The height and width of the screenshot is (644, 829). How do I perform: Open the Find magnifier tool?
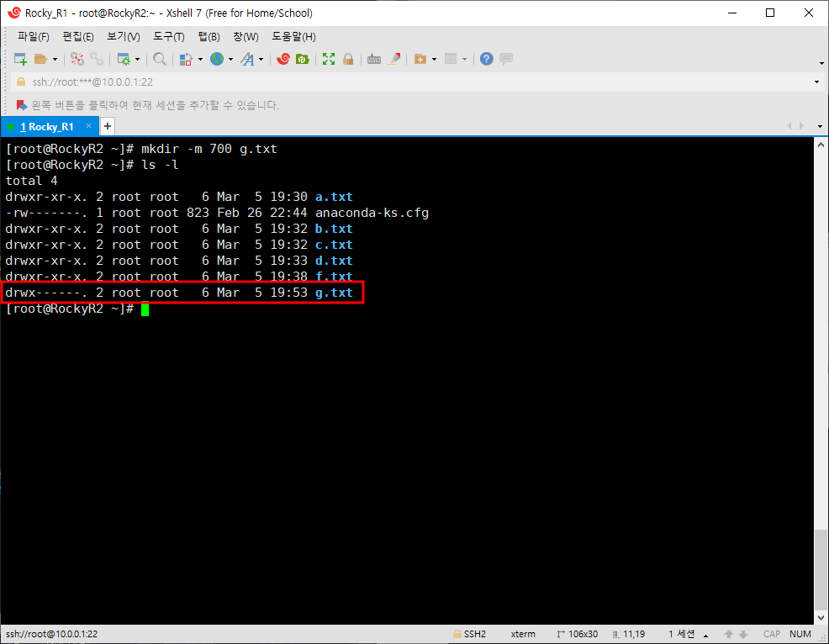coord(160,59)
